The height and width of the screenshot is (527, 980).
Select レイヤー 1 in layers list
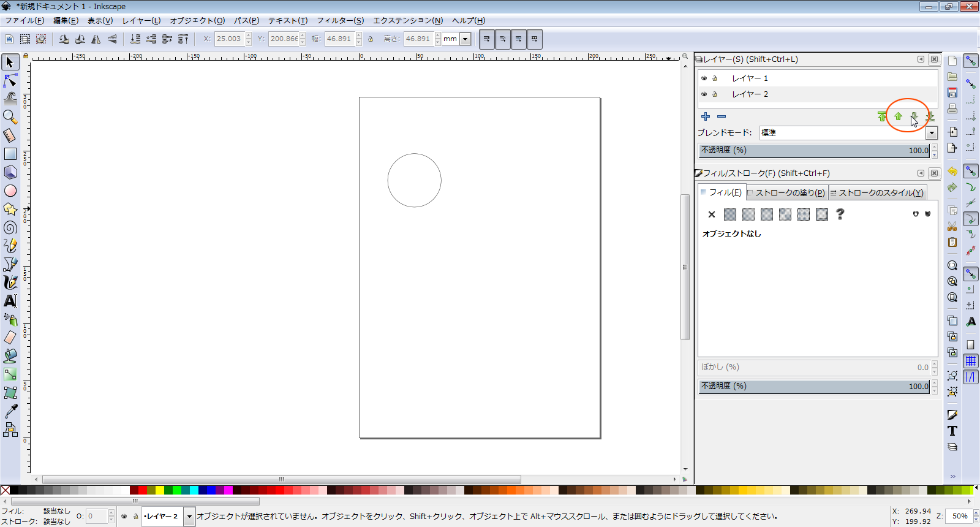[750, 78]
